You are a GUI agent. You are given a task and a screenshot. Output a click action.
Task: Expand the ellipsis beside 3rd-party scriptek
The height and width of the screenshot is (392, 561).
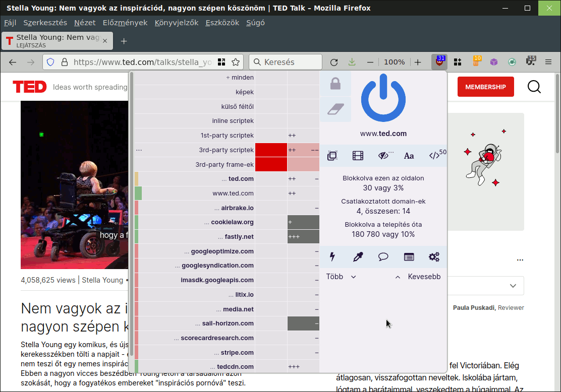pos(139,150)
